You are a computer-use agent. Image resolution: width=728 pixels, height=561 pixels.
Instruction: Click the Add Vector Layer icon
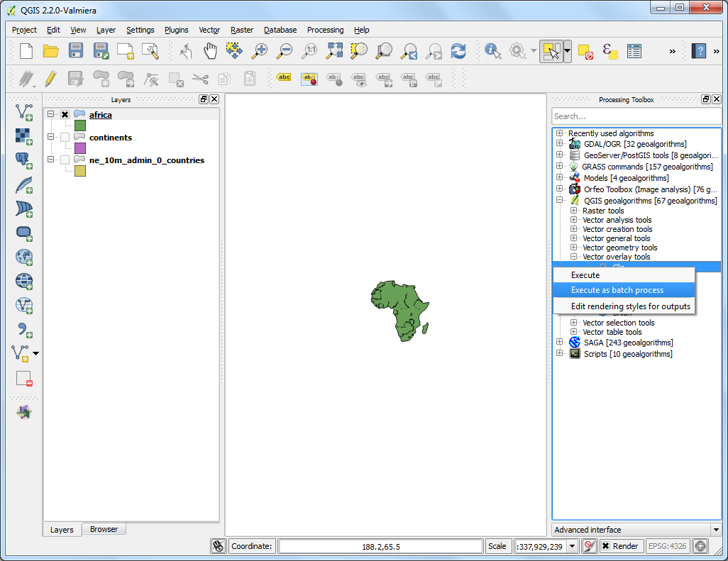click(x=24, y=112)
